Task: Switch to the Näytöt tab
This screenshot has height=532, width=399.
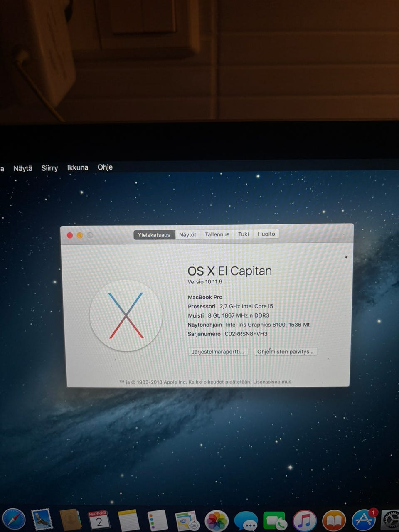Action: [187, 235]
